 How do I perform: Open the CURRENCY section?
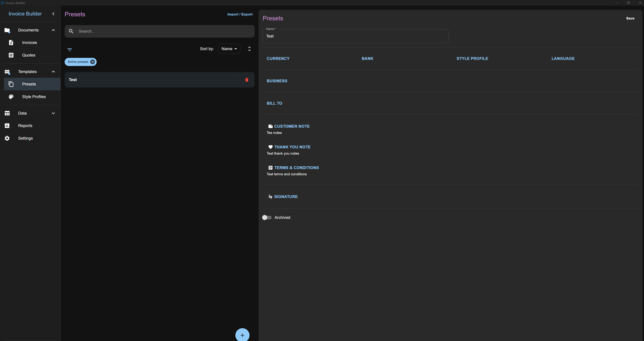coord(278,58)
